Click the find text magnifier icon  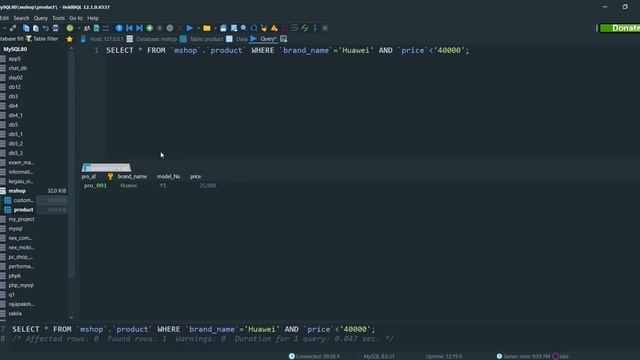click(x=244, y=28)
